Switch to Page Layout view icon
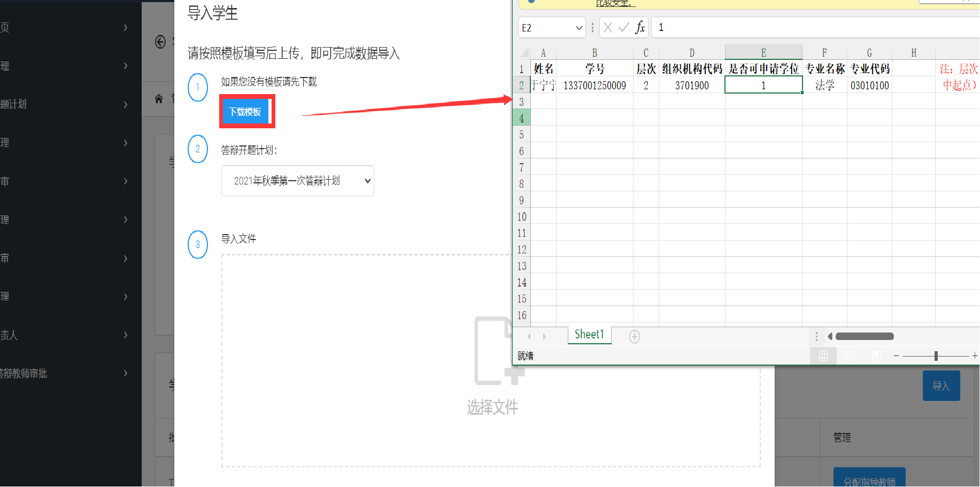The image size is (980, 487). tap(850, 355)
